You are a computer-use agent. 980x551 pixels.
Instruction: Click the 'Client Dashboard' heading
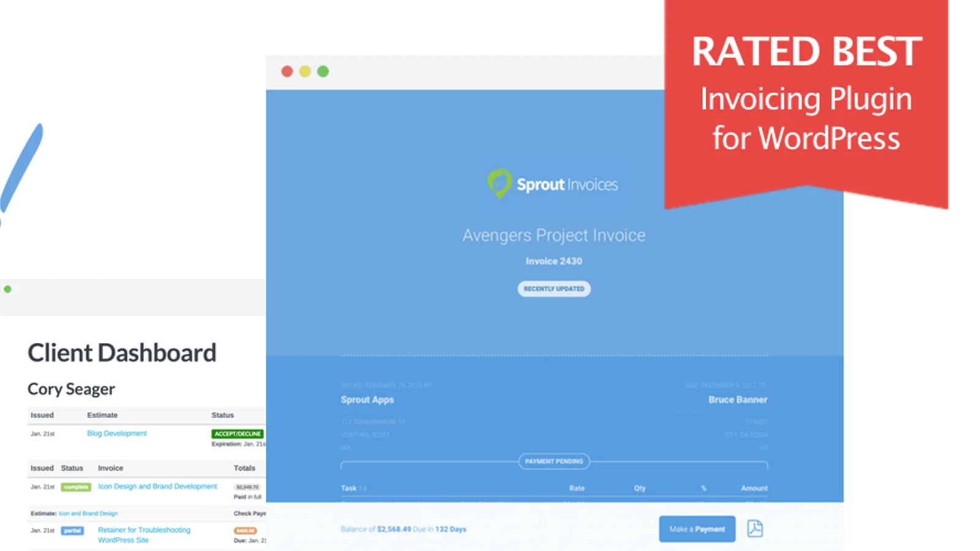(122, 353)
